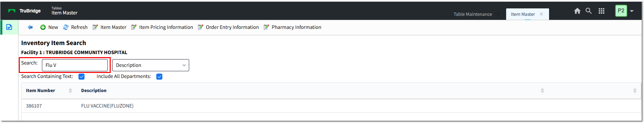Select the Item Master tab
This screenshot has height=123, width=644.
click(523, 14)
